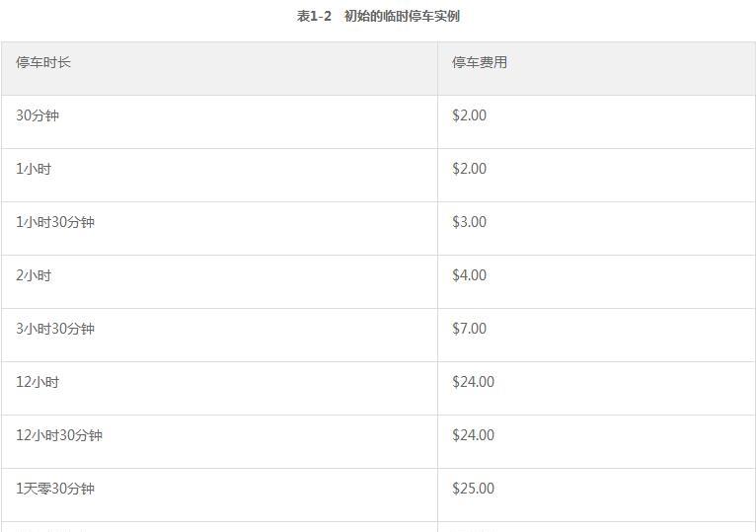756x532 pixels.
Task: Click the table caption 表1-2 初始的临时停车实例
Action: tap(378, 16)
